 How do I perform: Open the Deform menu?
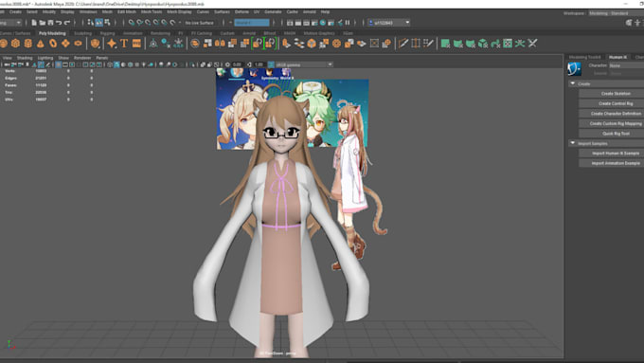(241, 12)
